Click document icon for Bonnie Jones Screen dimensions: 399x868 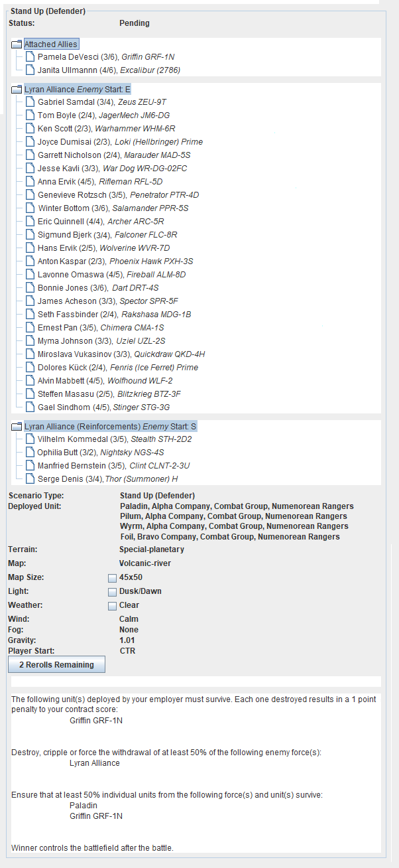[30, 288]
